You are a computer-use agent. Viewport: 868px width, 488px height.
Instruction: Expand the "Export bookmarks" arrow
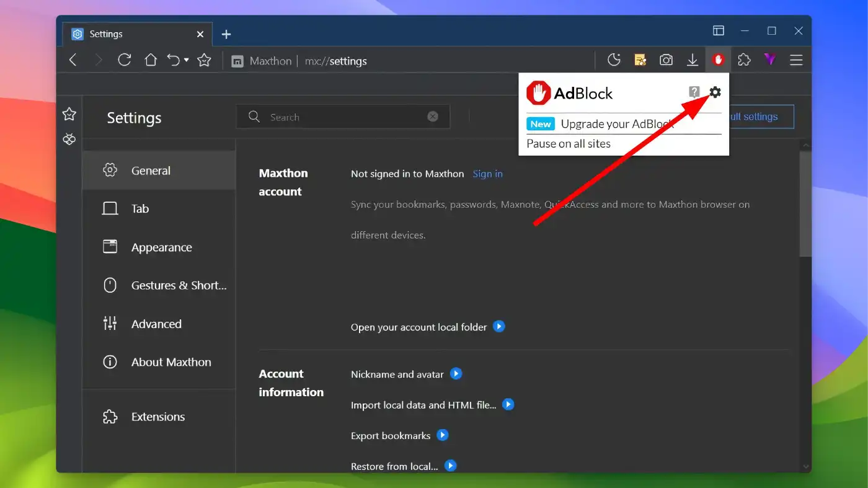[x=442, y=435]
